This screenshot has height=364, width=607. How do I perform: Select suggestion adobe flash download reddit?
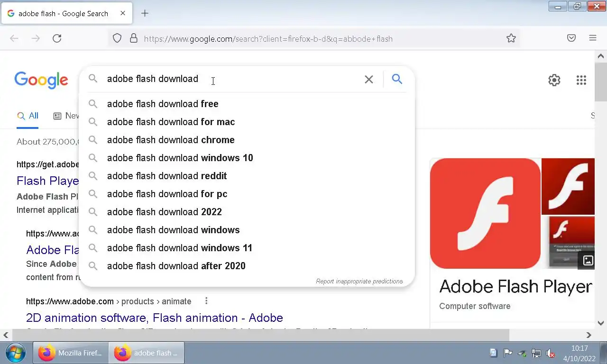pyautogui.click(x=247, y=176)
